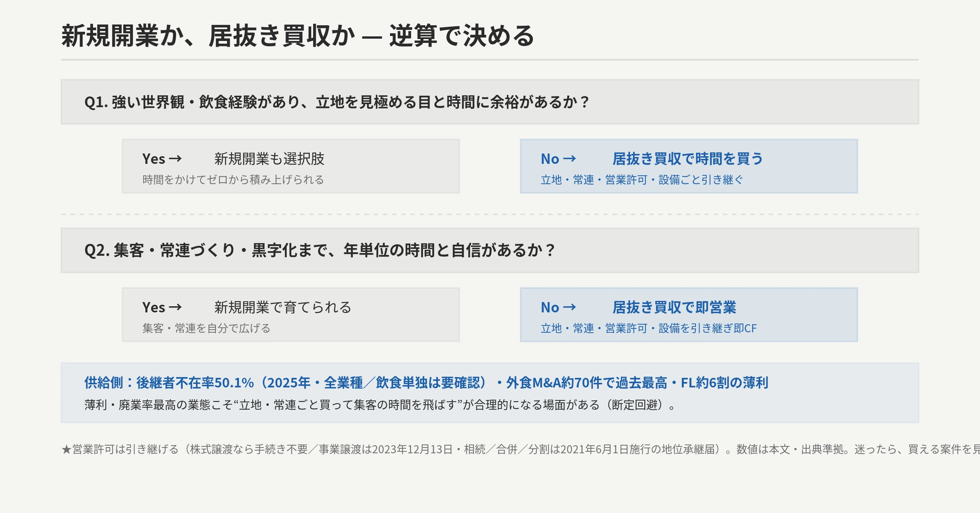Click the subtext 立地・常連・営業許可・設備ごと引き継ぐ
Viewport: 980px width, 513px height.
[642, 180]
